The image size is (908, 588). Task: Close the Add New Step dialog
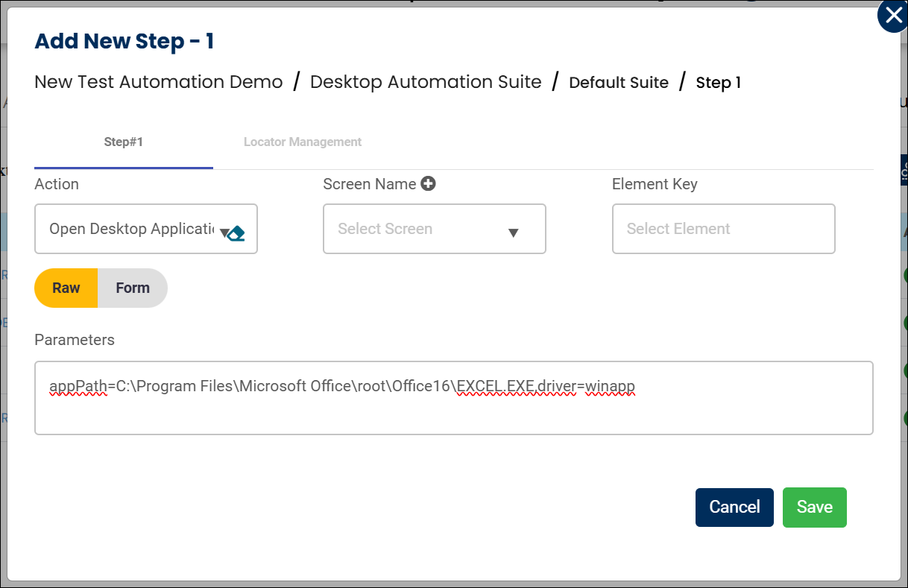point(892,16)
